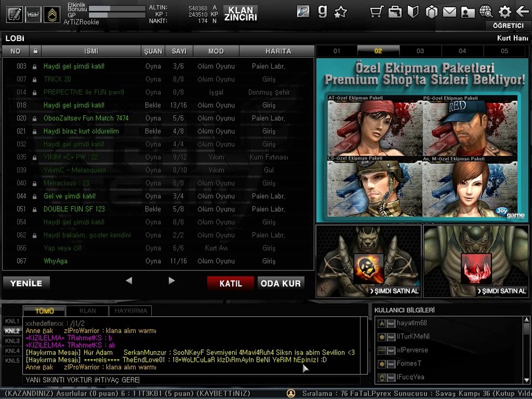
Task: Click IITurKMeNI rank icon
Action: coord(382,337)
